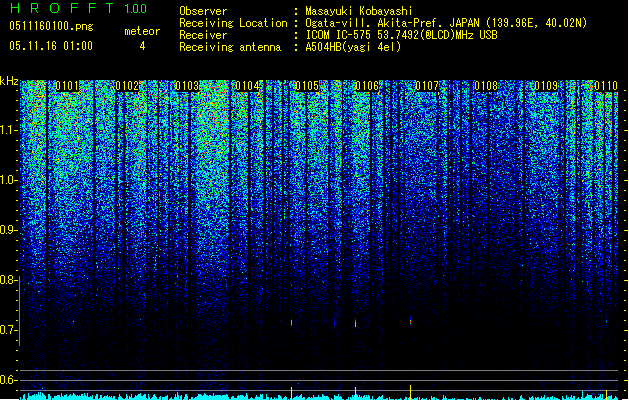Click the HROFFT program title text
Image resolution: width=629 pixels, height=400 pixels.
(x=62, y=8)
